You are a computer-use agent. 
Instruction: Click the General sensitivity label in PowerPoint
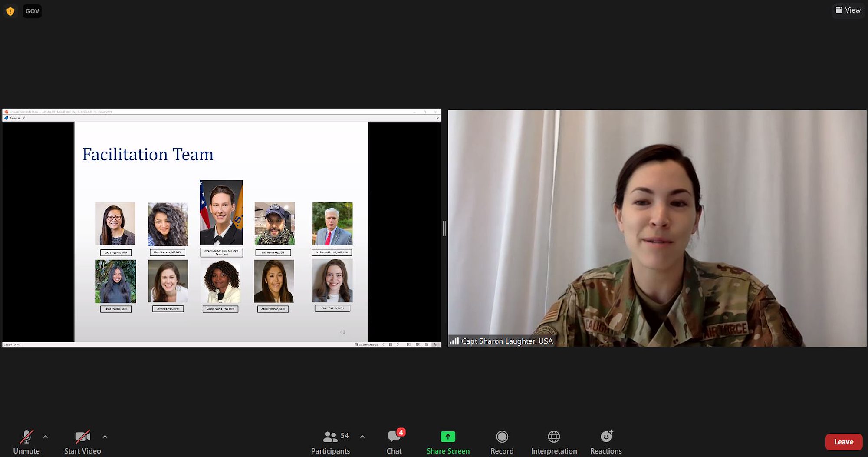[15, 118]
